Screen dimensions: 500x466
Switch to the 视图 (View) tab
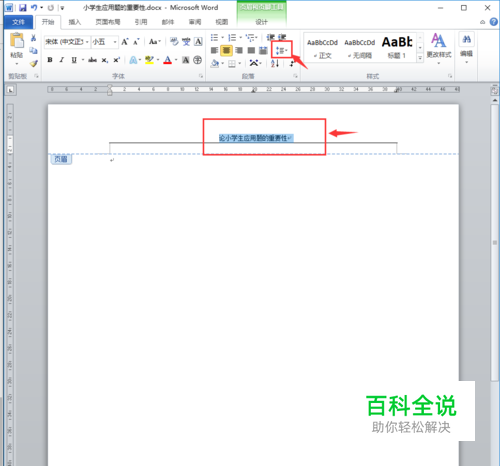tap(222, 22)
